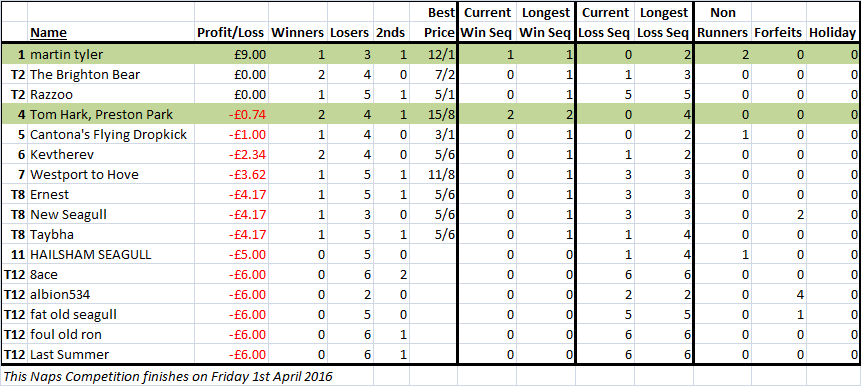Select New Seagull's forfeits cell showing 2
Screen dimensions: 861x386
[x=778, y=215]
